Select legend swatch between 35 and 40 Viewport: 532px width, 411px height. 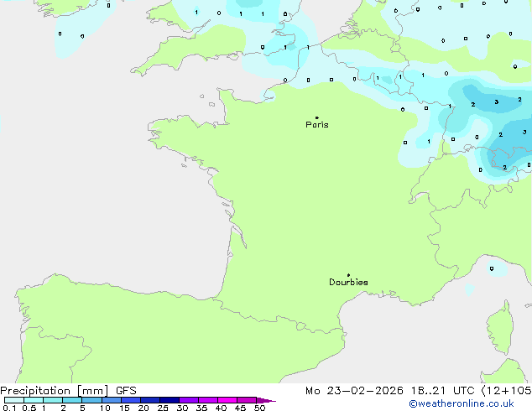(207, 400)
